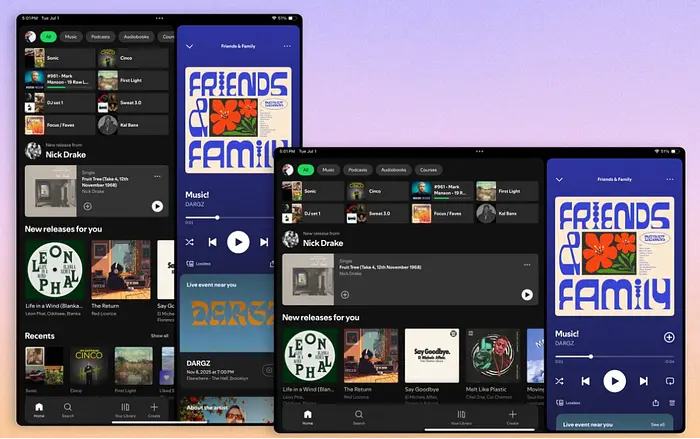The height and width of the screenshot is (439, 700).
Task: Skip to previous track on landscape iPad
Action: click(585, 381)
